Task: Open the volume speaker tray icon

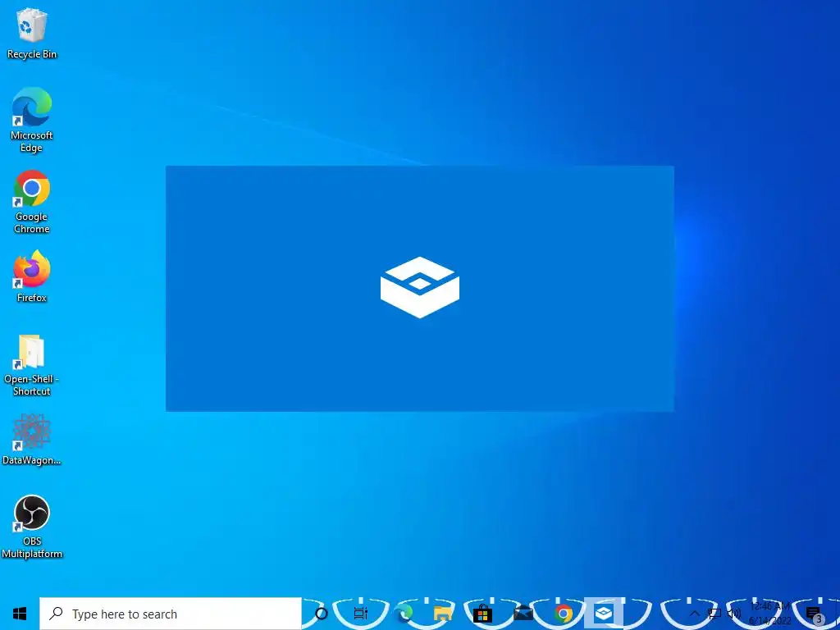Action: (x=734, y=614)
